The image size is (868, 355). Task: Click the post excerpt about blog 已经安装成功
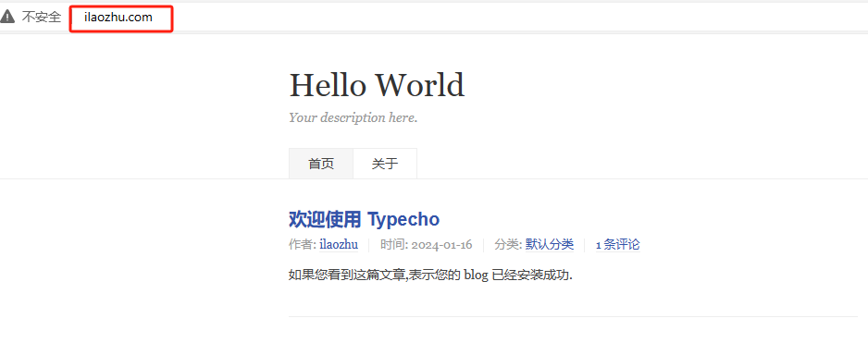430,275
